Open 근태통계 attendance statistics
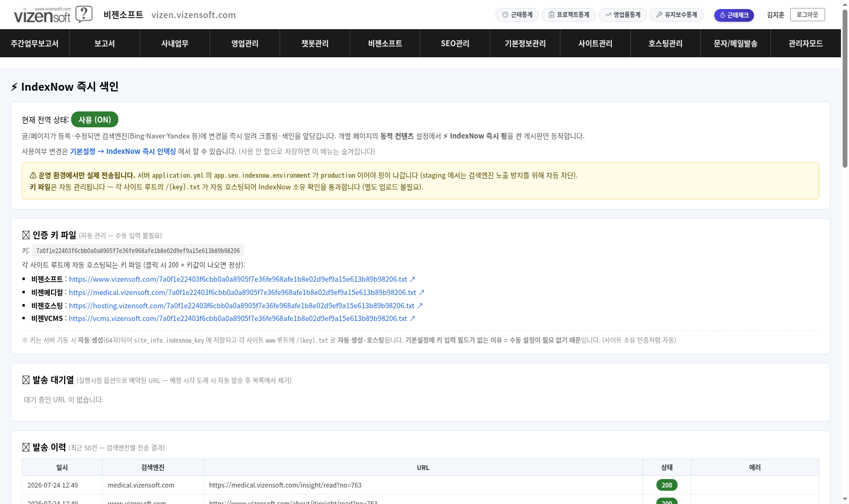Screen dimensions: 849x504 (x=517, y=15)
